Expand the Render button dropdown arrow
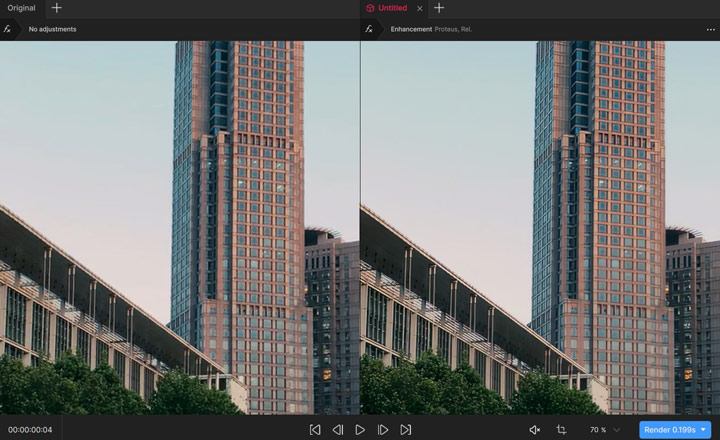This screenshot has height=440, width=720. click(703, 430)
